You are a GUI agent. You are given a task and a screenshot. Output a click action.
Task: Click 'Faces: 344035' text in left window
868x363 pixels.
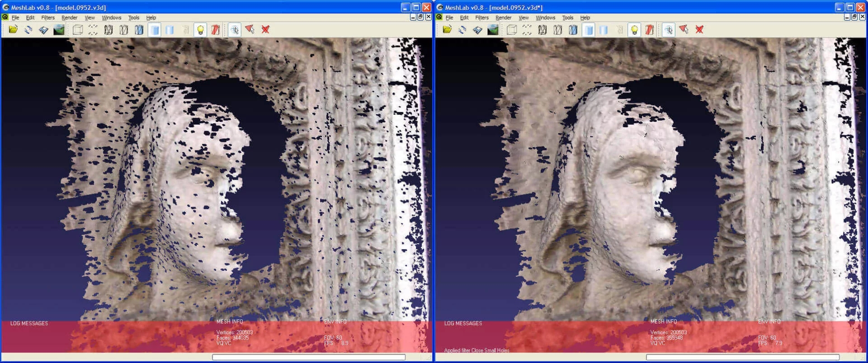(232, 338)
